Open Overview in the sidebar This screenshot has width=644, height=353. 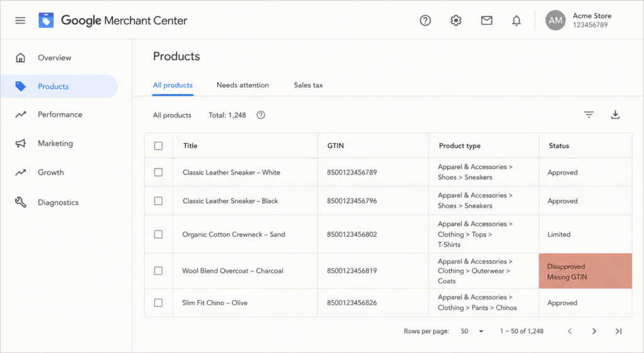point(54,58)
